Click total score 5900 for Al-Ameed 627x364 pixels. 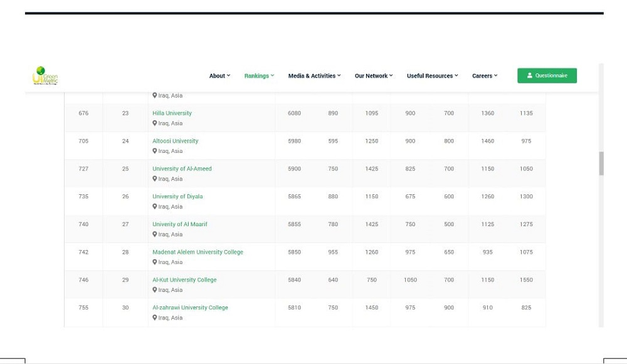pyautogui.click(x=294, y=169)
